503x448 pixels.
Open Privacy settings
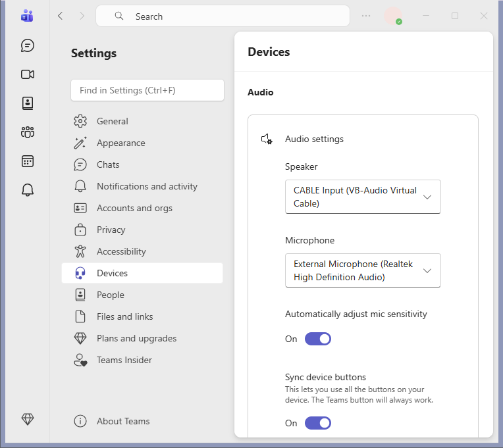point(142,230)
